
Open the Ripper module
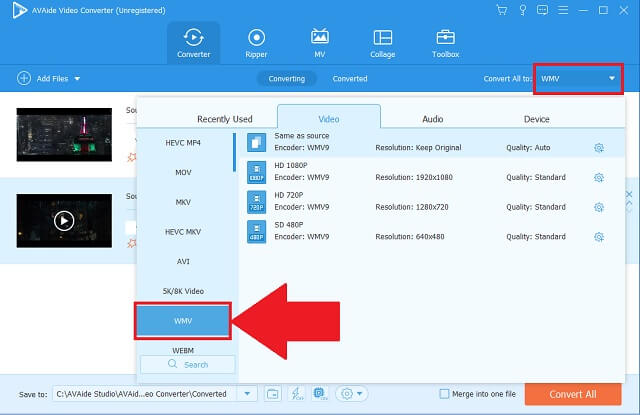pyautogui.click(x=256, y=43)
